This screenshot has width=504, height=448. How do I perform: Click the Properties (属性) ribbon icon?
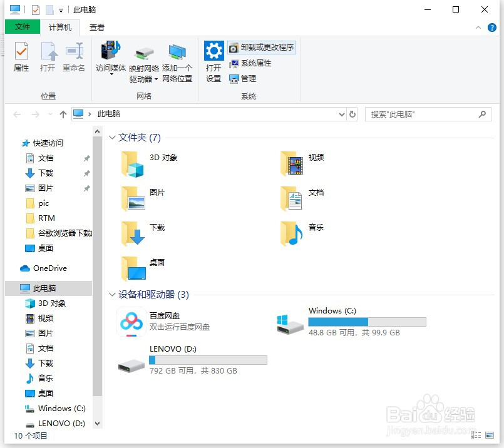pyautogui.click(x=21, y=56)
